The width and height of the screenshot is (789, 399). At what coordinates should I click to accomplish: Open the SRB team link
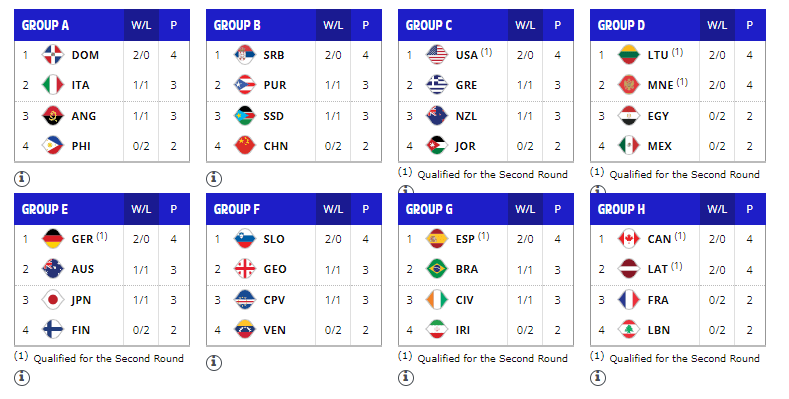pos(274,55)
